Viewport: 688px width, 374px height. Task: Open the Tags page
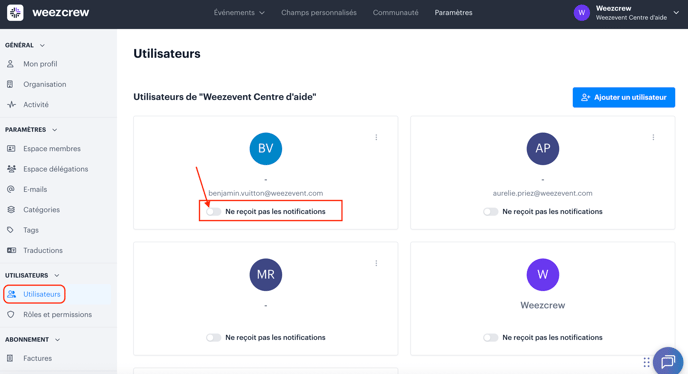tap(31, 230)
